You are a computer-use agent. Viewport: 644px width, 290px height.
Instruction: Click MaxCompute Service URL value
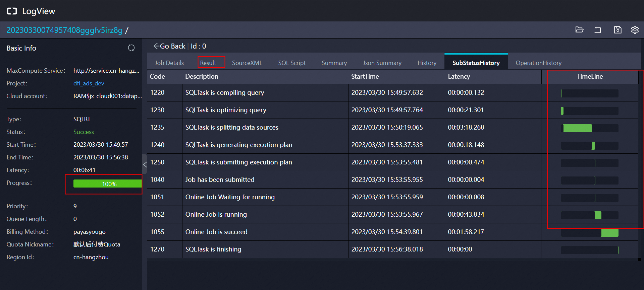[106, 71]
